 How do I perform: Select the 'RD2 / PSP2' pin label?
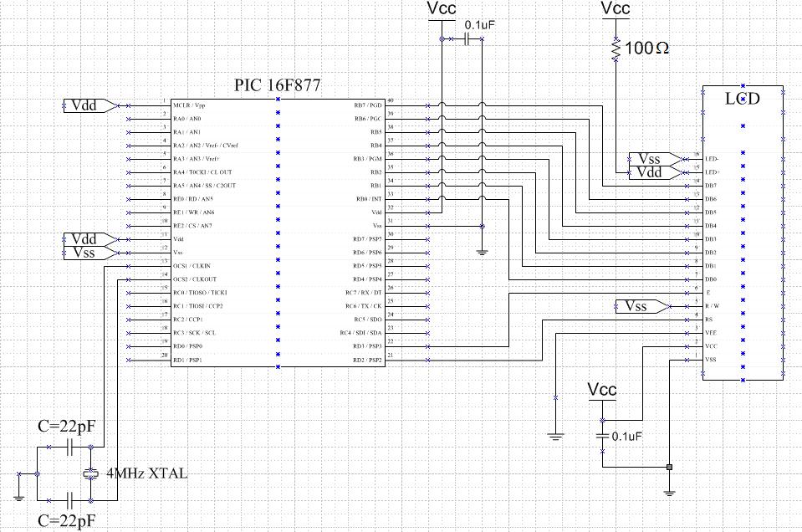367,361
